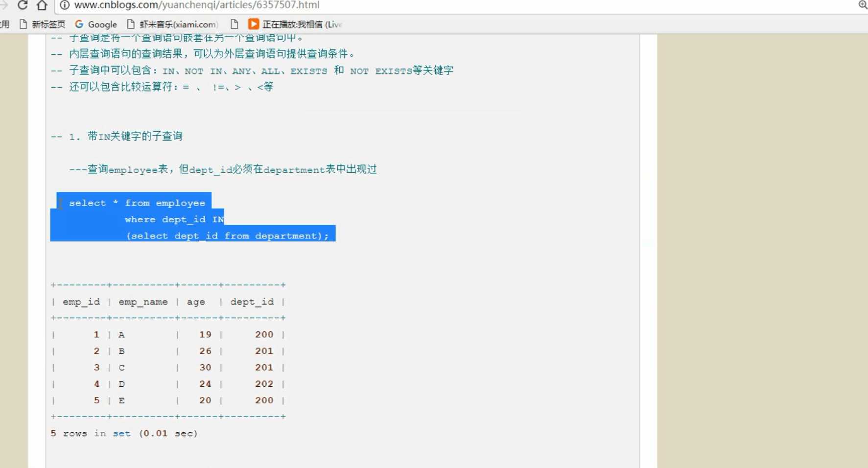868x468 pixels.
Task: Click the orange play favicon in bookmarks bar
Action: pyautogui.click(x=253, y=24)
